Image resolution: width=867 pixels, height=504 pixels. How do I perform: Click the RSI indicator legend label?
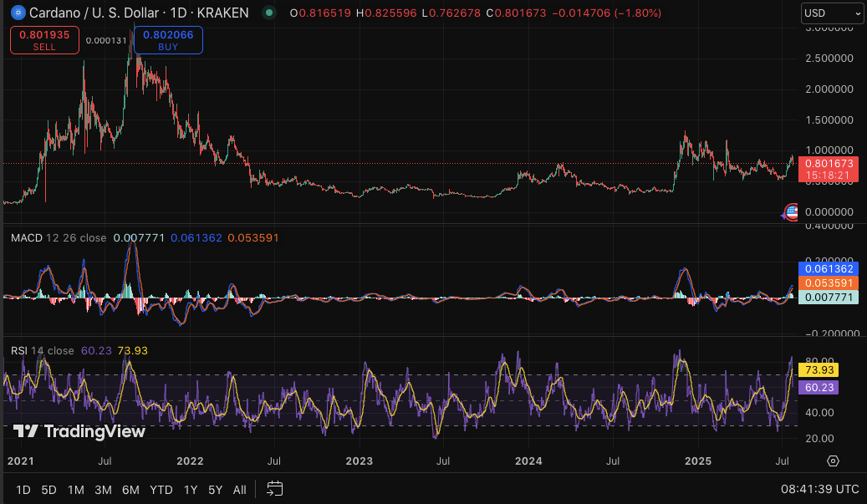tap(18, 350)
